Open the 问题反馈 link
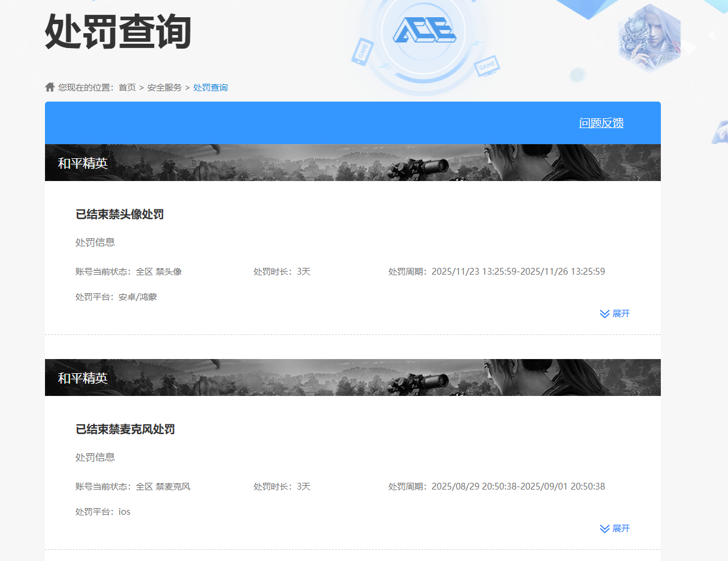 [x=601, y=123]
